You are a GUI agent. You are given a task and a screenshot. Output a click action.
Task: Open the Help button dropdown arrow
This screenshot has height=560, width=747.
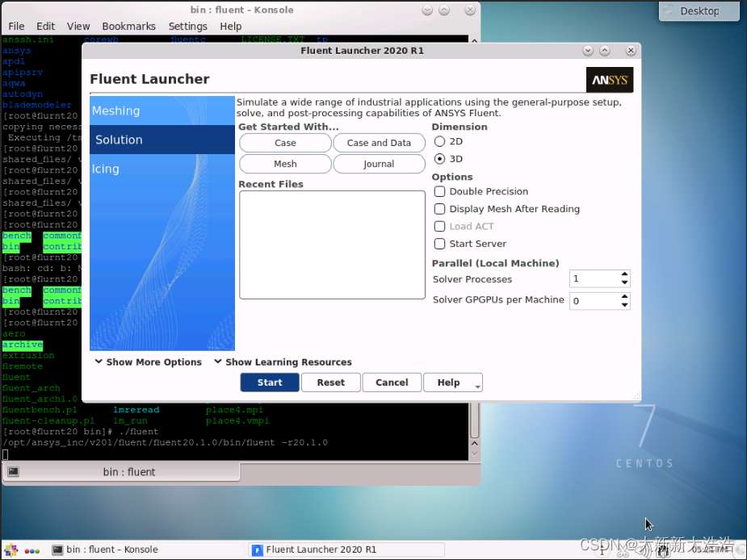pyautogui.click(x=477, y=387)
